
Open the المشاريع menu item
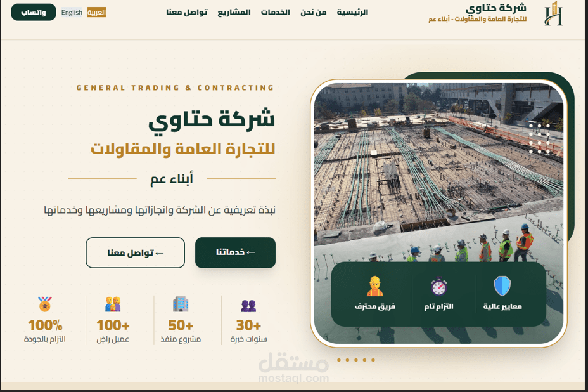(234, 13)
